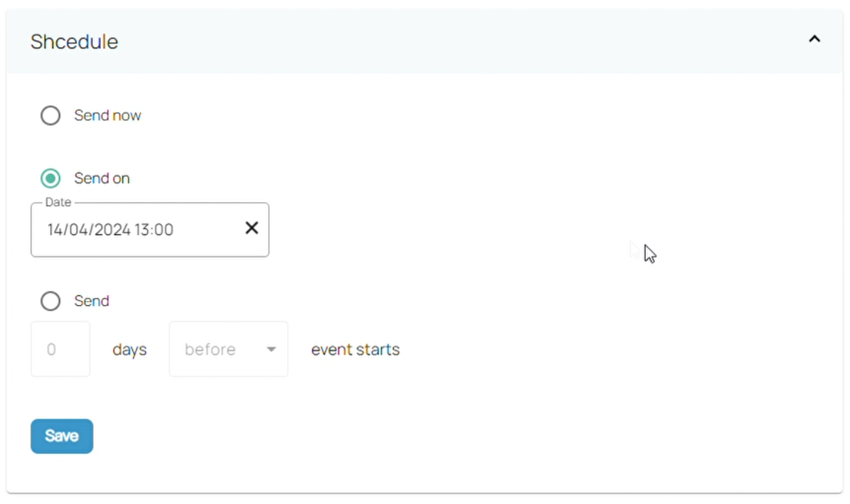Open the before dropdown menu
The width and height of the screenshot is (850, 504).
click(x=228, y=349)
